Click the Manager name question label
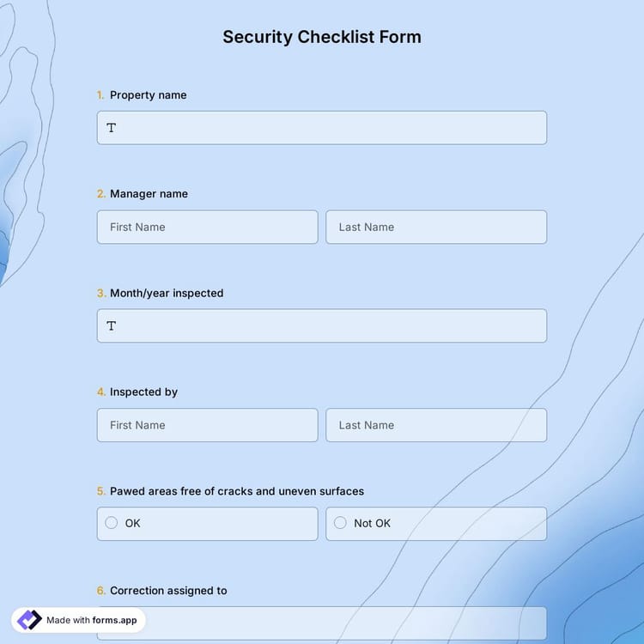The image size is (644, 644). point(149,194)
